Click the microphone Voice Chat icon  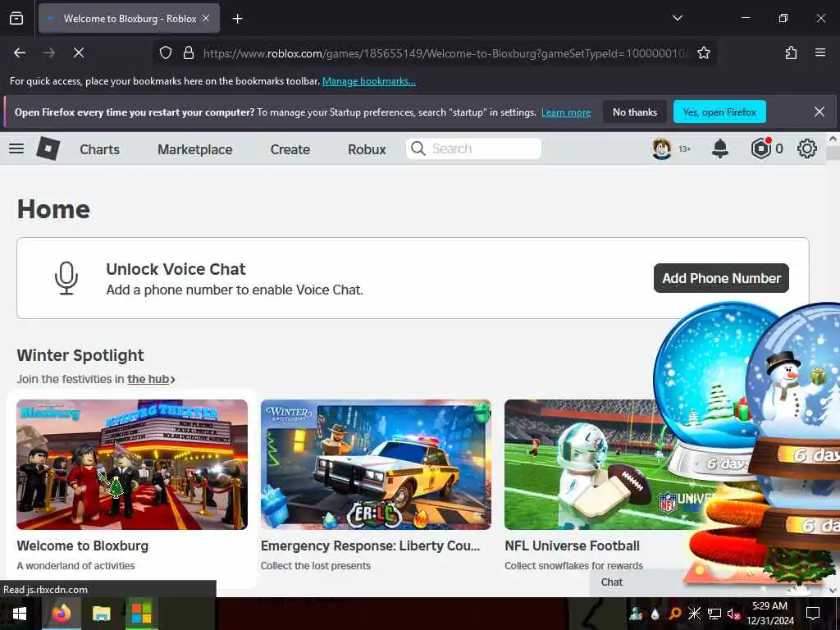point(66,277)
